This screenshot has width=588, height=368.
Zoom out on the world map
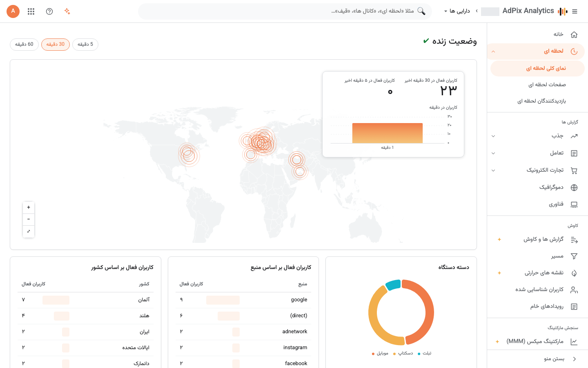point(29,220)
